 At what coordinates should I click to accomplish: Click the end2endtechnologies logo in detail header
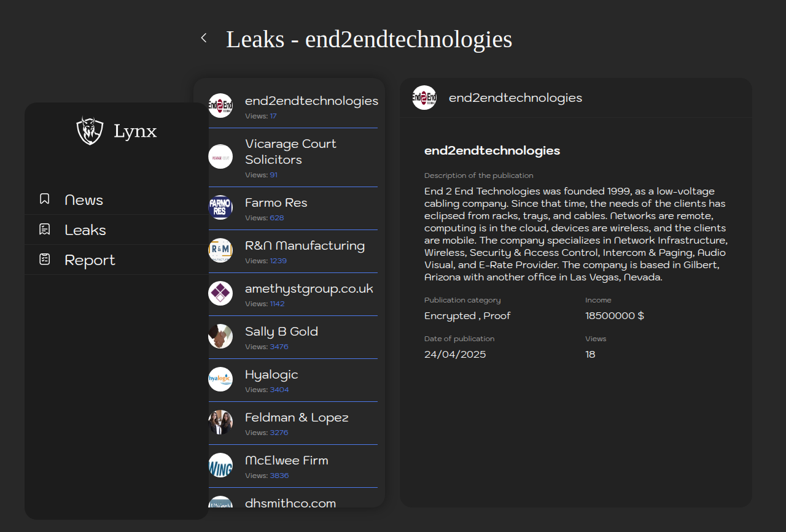pos(424,98)
